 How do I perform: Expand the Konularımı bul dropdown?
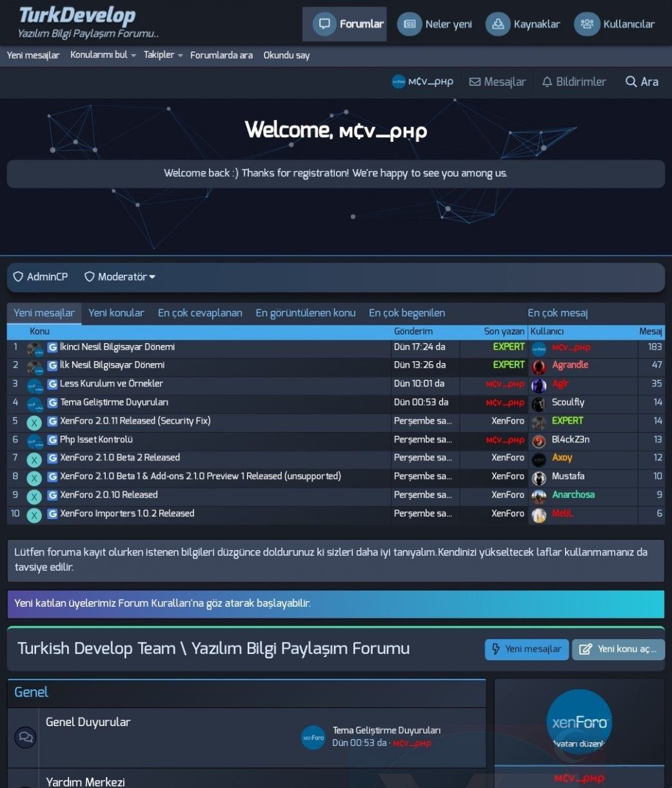(x=133, y=55)
